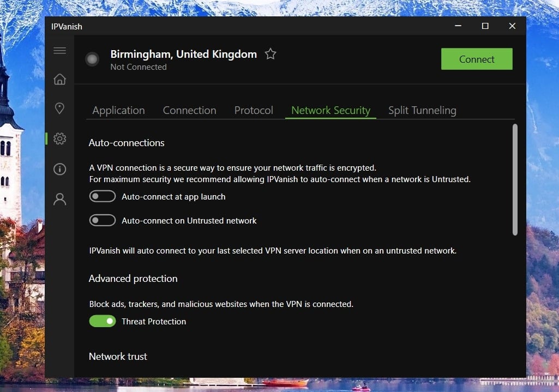559x392 pixels.
Task: Open the Connection tab
Action: (x=189, y=111)
